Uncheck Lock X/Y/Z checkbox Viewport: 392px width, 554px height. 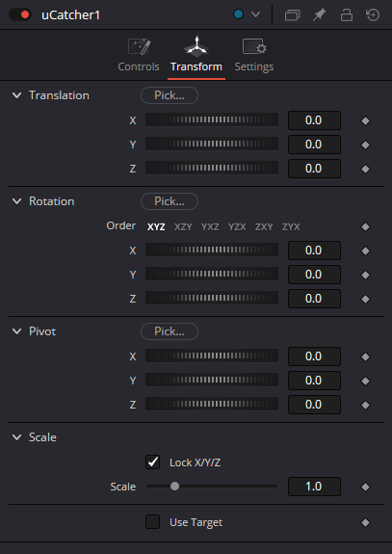tap(152, 462)
